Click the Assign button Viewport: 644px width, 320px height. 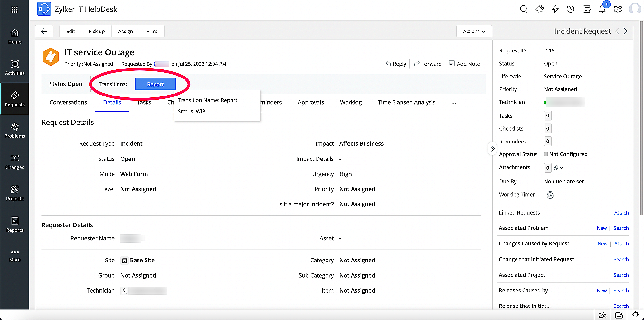pyautogui.click(x=126, y=31)
